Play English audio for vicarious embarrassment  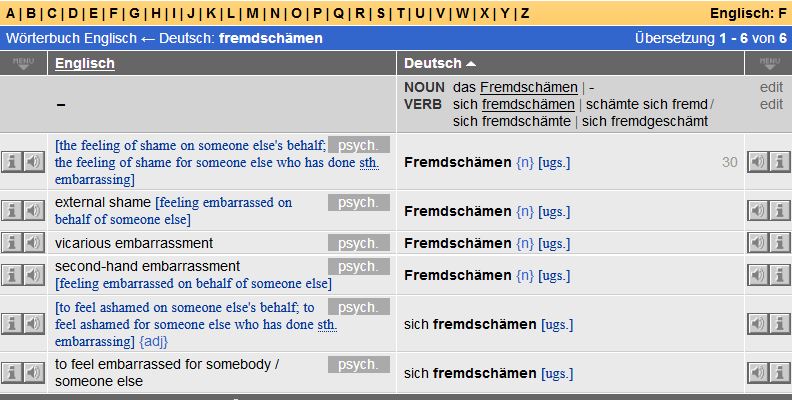coord(34,243)
